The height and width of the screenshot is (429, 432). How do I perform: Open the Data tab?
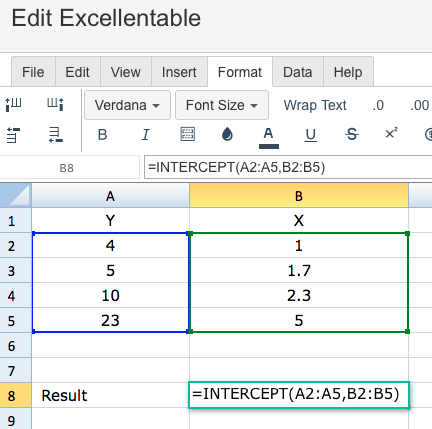coord(298,72)
